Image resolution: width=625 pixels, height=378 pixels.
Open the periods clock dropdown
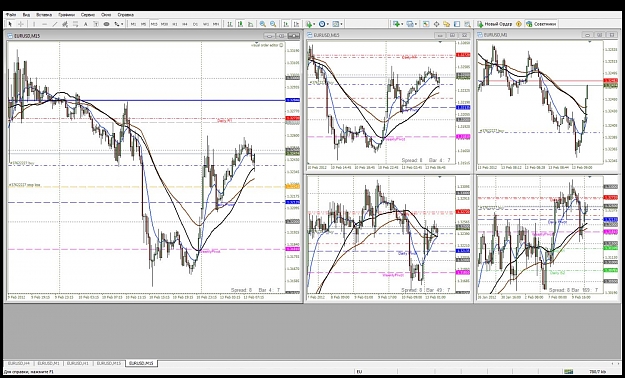tap(324, 24)
